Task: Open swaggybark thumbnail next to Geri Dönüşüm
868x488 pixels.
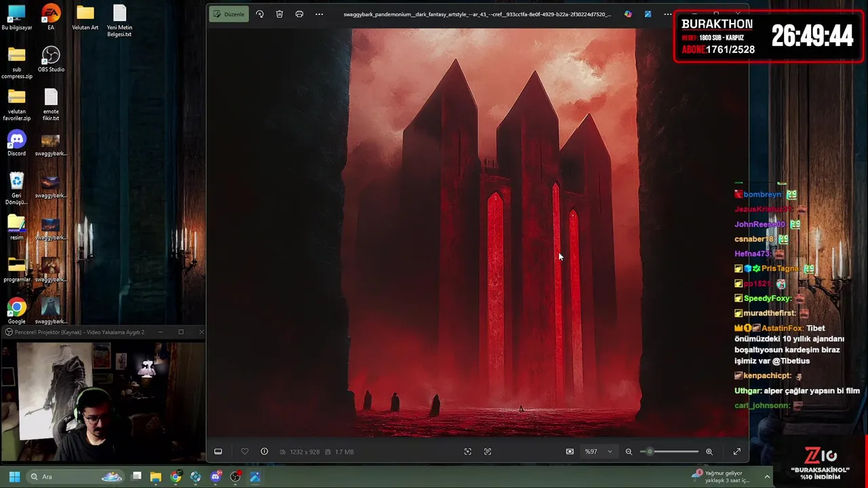Action: click(51, 186)
